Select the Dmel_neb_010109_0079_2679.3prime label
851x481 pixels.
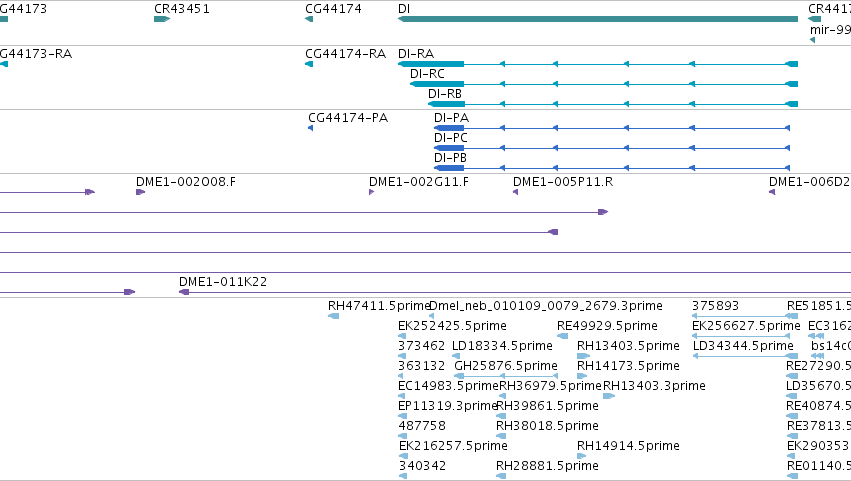[545, 306]
